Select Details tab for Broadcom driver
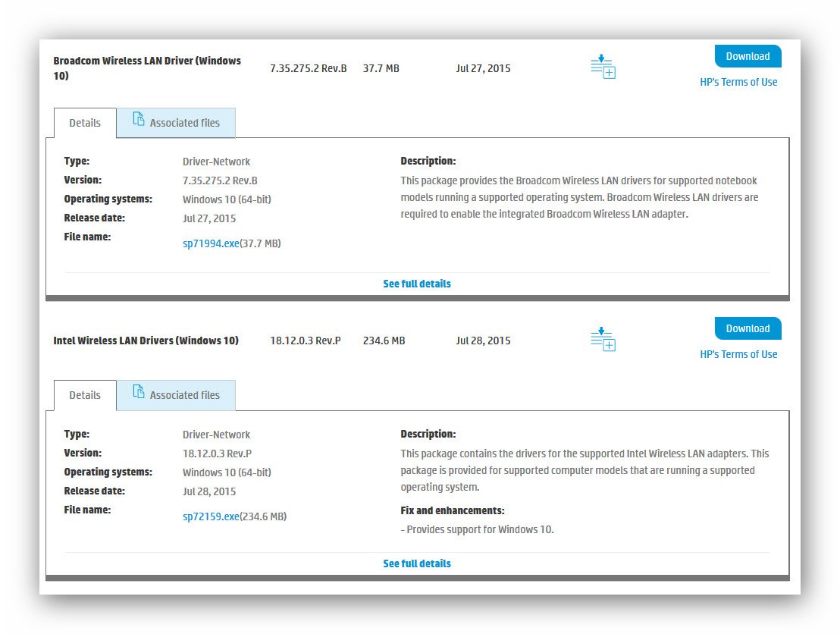Viewport: 840px width, 634px height. (x=85, y=123)
